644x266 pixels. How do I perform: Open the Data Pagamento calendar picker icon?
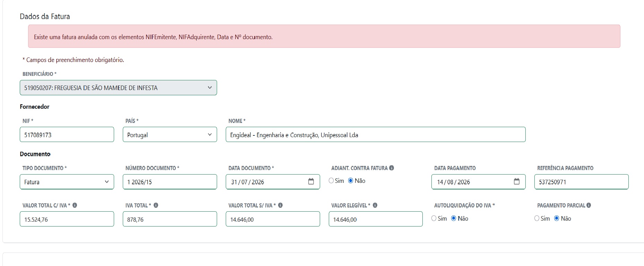click(x=517, y=181)
